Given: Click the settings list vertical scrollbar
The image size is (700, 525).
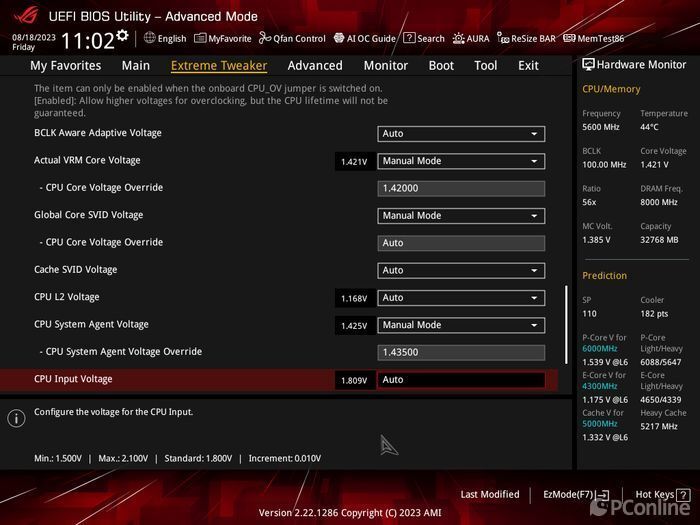Looking at the screenshot, I should (x=567, y=325).
